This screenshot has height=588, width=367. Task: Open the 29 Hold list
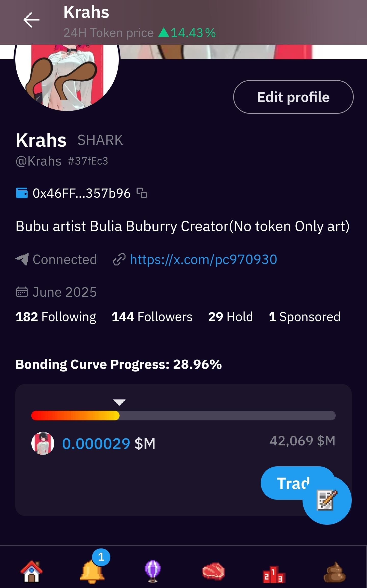230,317
